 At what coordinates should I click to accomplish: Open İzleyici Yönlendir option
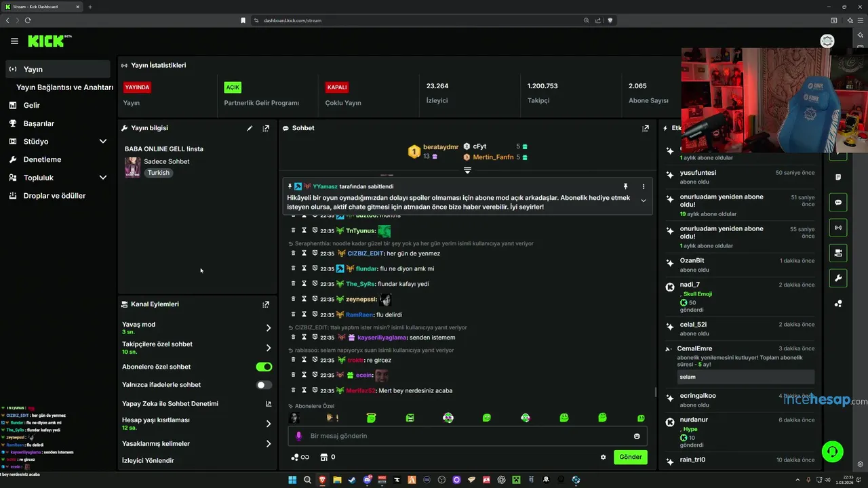coord(148,461)
